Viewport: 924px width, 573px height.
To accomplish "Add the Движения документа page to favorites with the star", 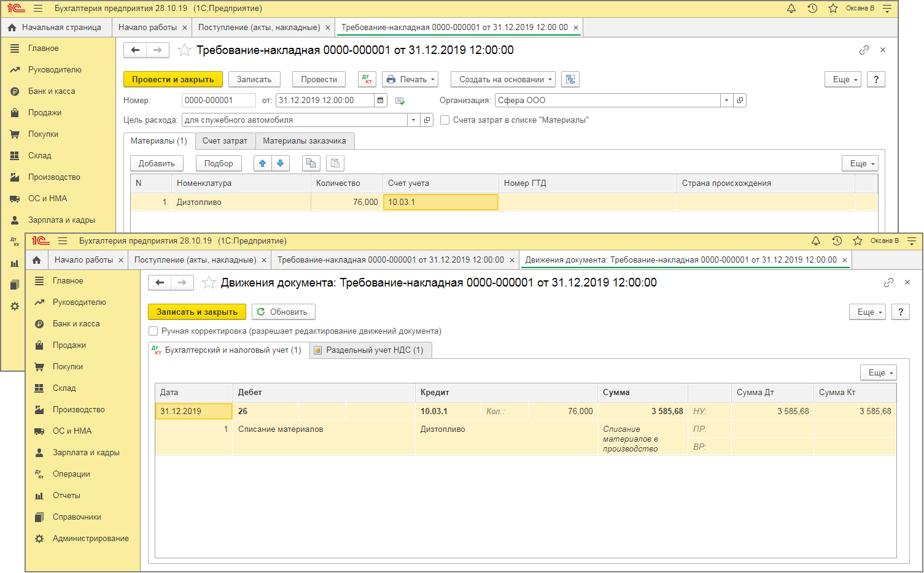I will click(x=209, y=283).
